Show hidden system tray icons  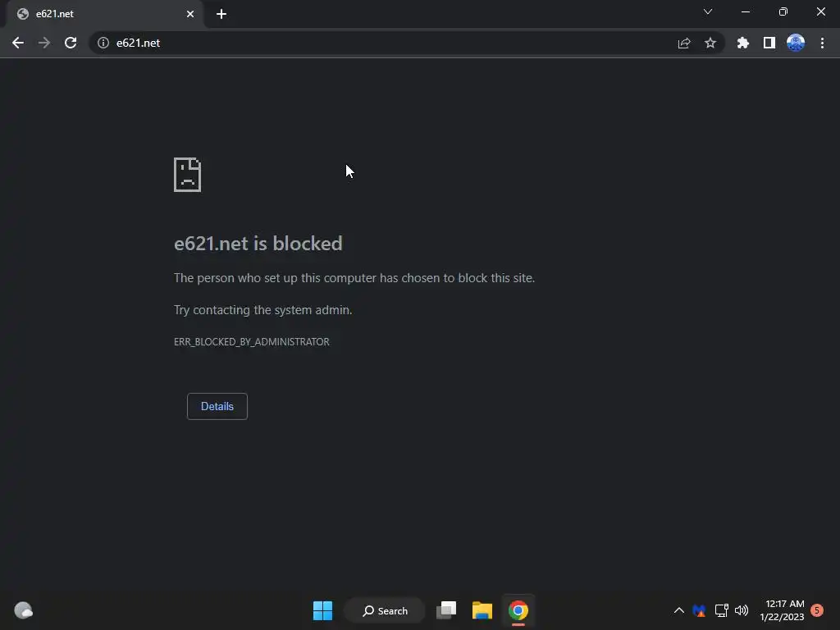click(x=678, y=610)
